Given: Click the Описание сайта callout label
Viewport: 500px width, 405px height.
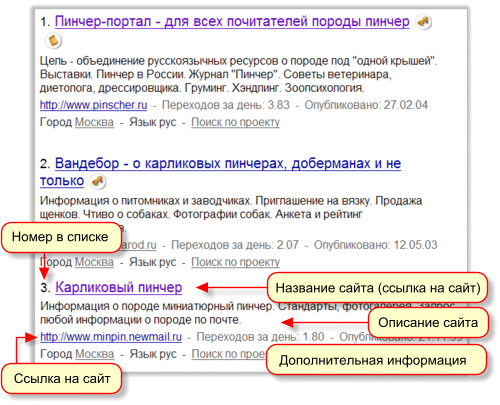Looking at the screenshot, I should 428,323.
